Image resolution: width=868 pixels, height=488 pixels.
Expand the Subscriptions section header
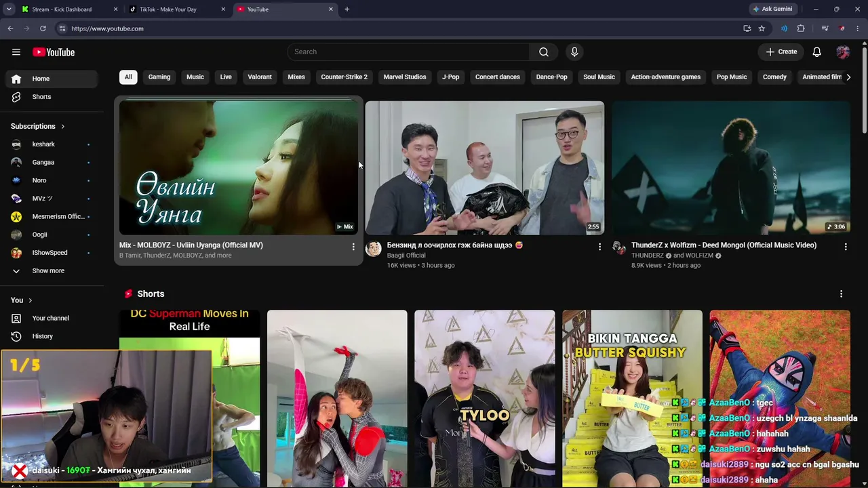[x=38, y=127]
